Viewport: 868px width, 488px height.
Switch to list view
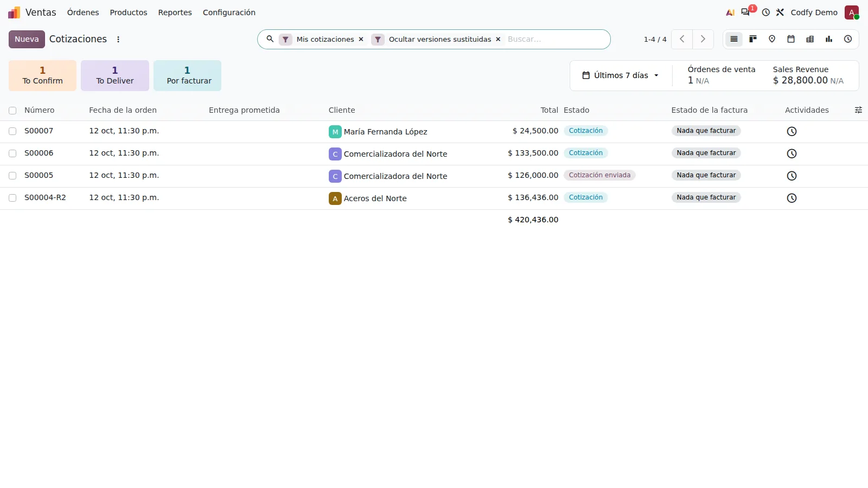click(x=734, y=39)
